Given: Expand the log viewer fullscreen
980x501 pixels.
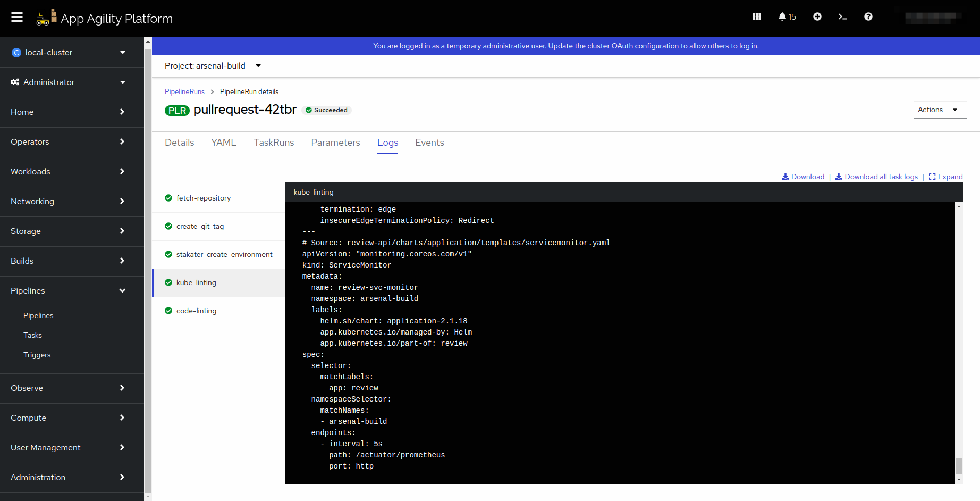Looking at the screenshot, I should [945, 177].
